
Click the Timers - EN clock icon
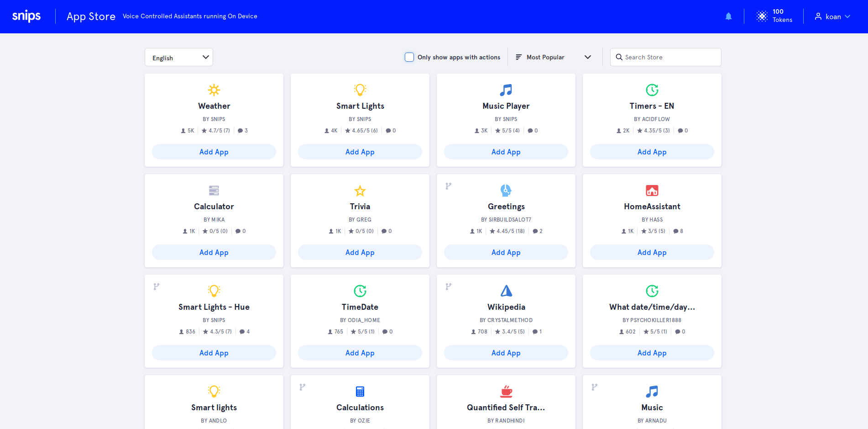point(652,90)
